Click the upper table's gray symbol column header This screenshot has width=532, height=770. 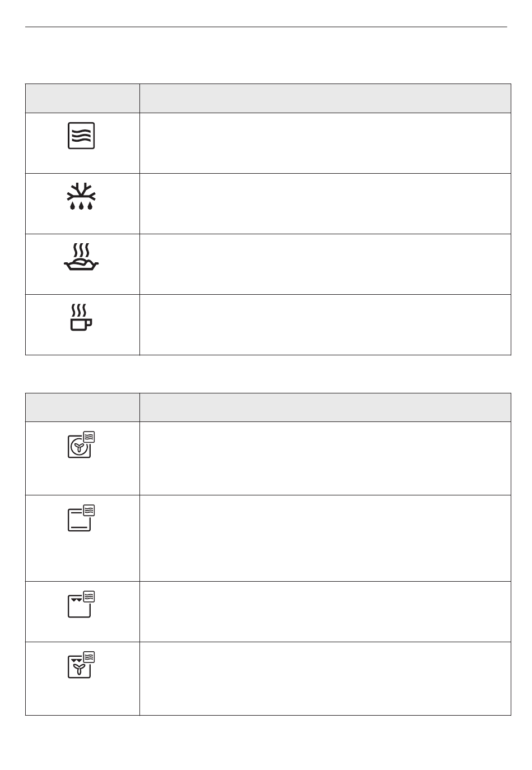pyautogui.click(x=82, y=98)
